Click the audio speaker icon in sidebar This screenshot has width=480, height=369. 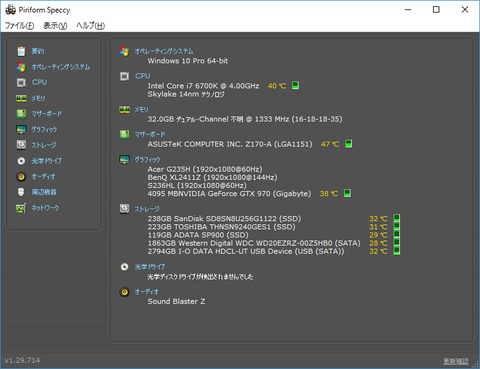pyautogui.click(x=21, y=176)
